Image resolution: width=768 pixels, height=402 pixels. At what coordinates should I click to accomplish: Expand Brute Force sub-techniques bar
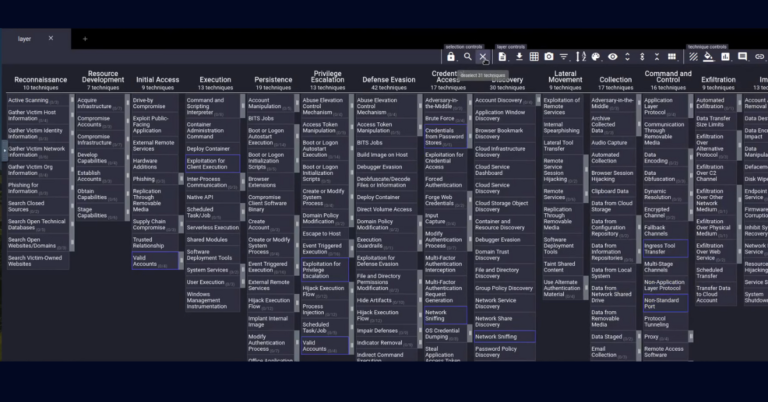[469, 118]
